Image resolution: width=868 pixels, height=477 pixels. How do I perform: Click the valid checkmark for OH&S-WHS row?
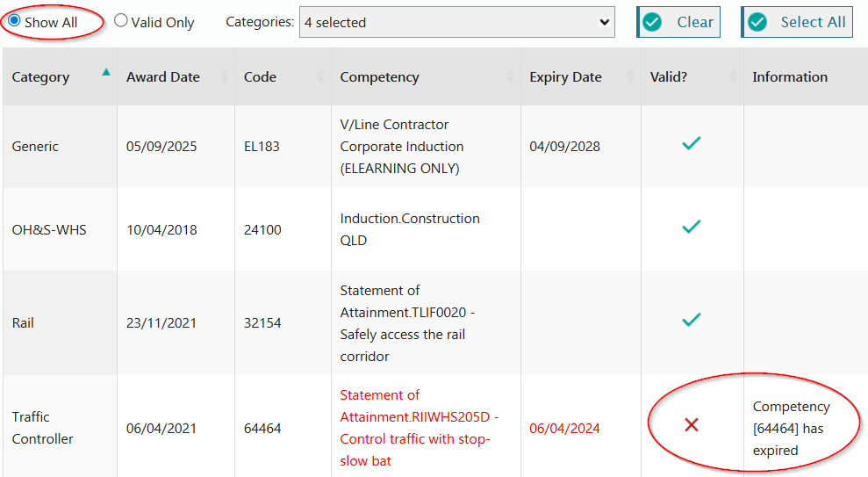[692, 227]
